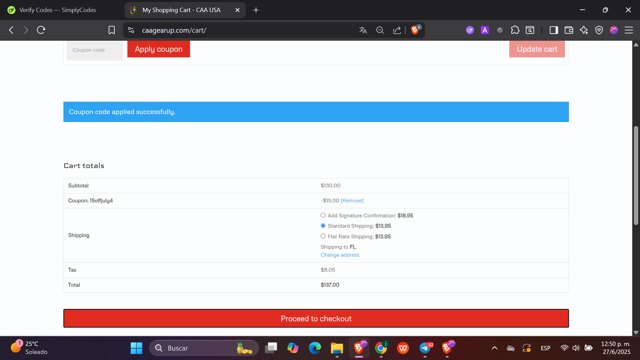Bookmark this page
Screen dimensions: 640x360
(111, 30)
